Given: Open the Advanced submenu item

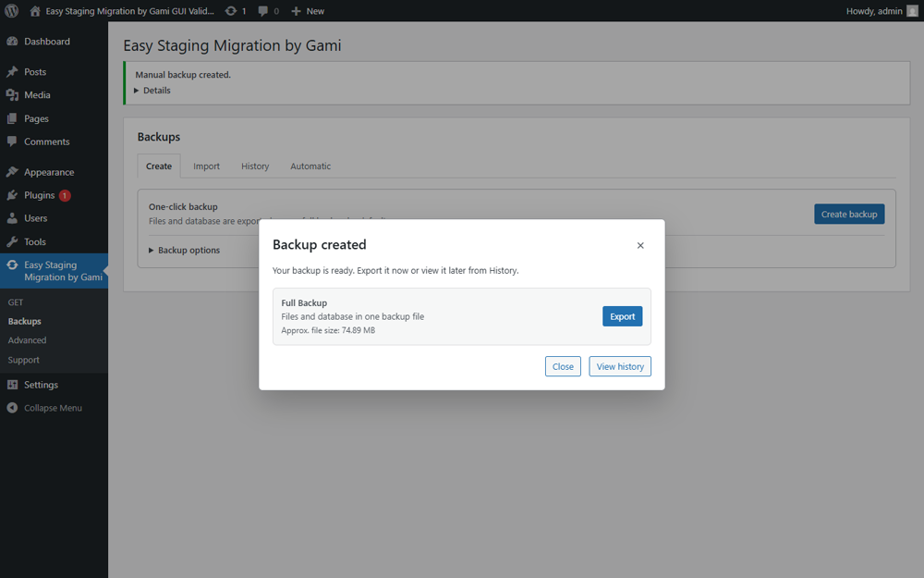Looking at the screenshot, I should click(27, 340).
